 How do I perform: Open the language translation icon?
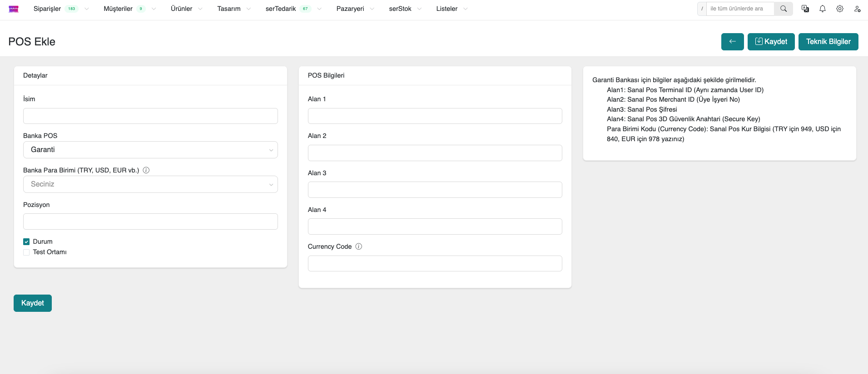(805, 9)
